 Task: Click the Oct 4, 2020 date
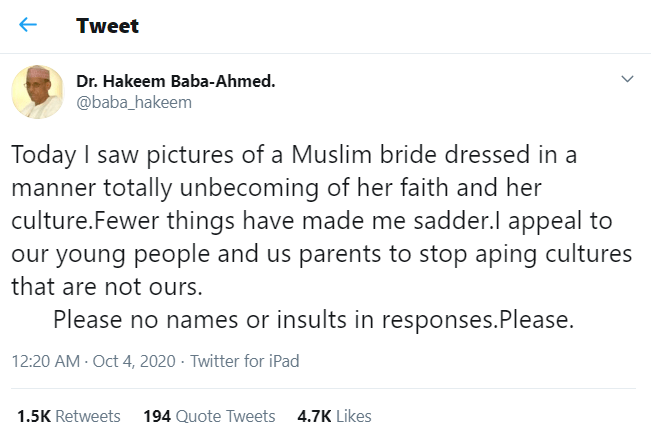click(135, 361)
